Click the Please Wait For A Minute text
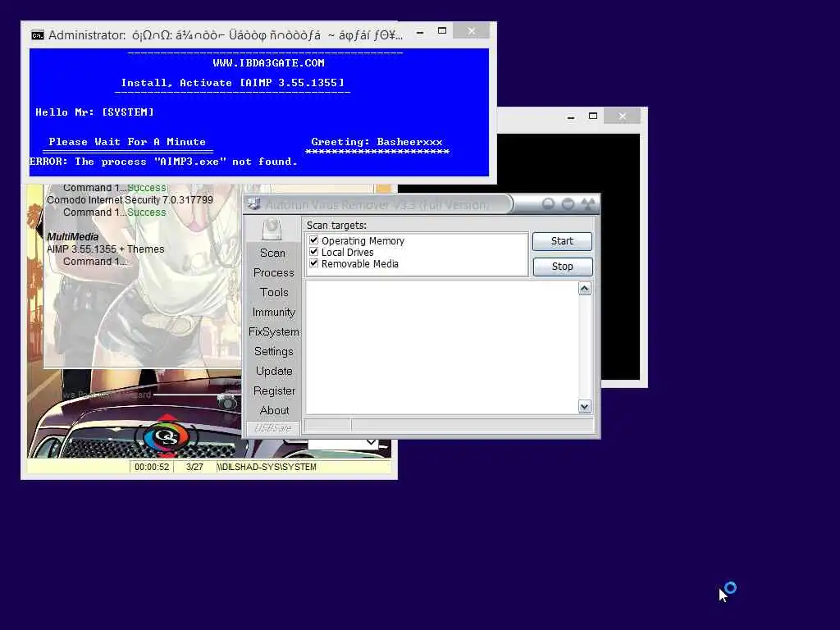Screen dimensions: 840x630 (127, 142)
